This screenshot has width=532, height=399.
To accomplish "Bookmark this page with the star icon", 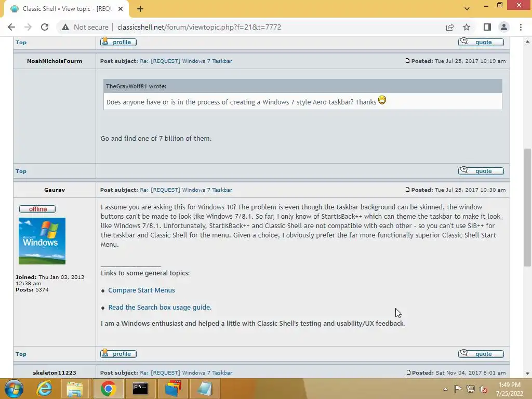I will 467,27.
